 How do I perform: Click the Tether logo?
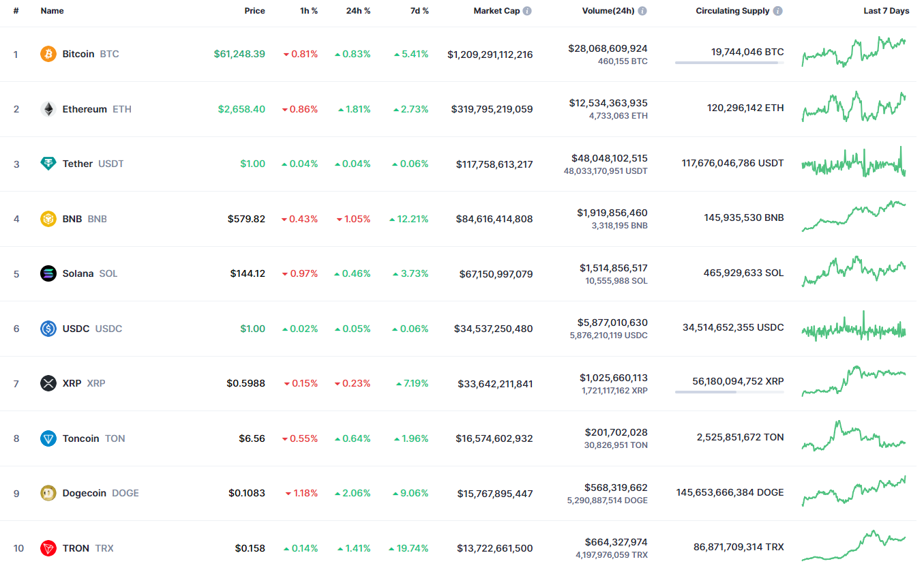tap(48, 164)
